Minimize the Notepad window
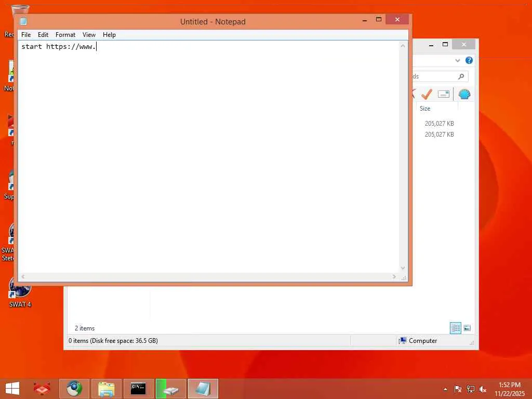 tap(365, 20)
